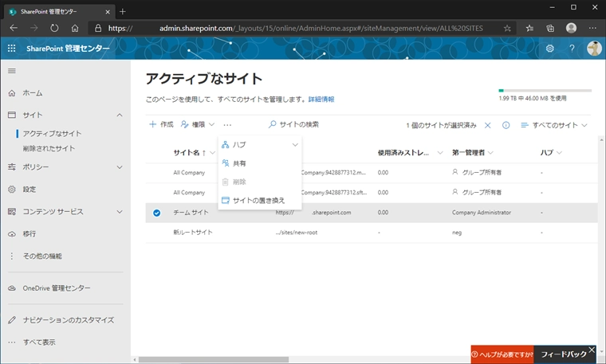Open the settings gear in SharePoint header

point(549,49)
